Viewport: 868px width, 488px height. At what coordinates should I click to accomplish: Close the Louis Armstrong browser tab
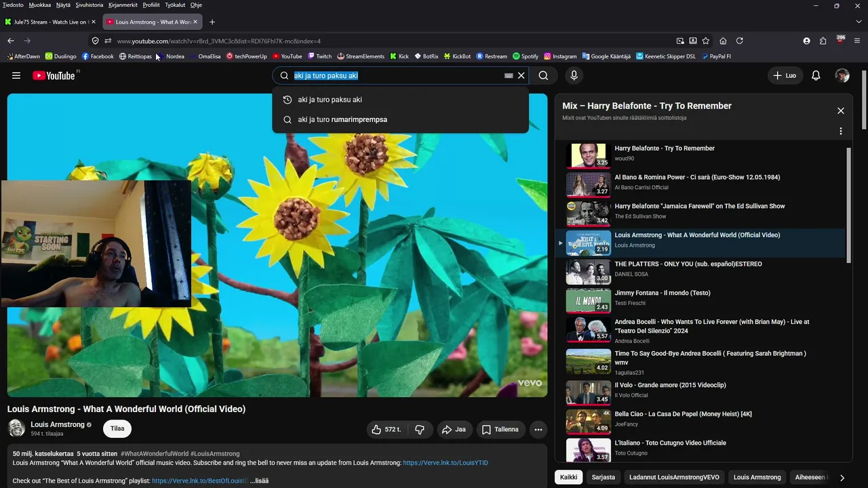point(195,22)
